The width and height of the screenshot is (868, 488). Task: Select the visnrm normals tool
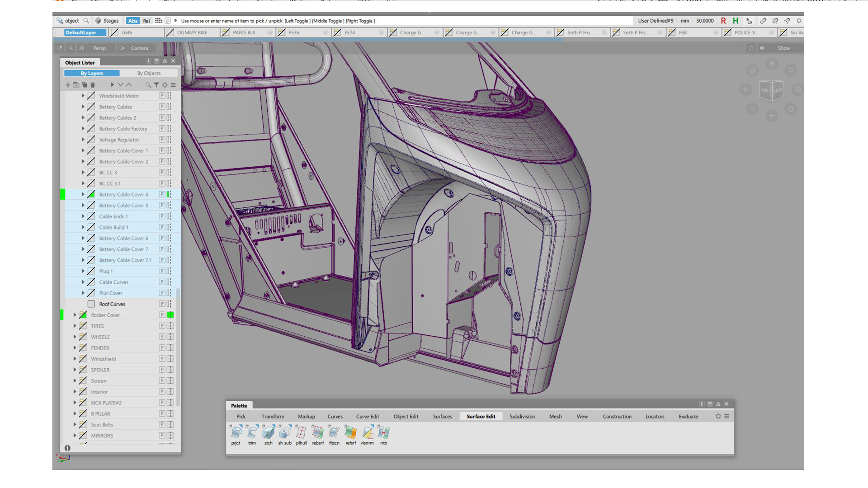pos(367,433)
